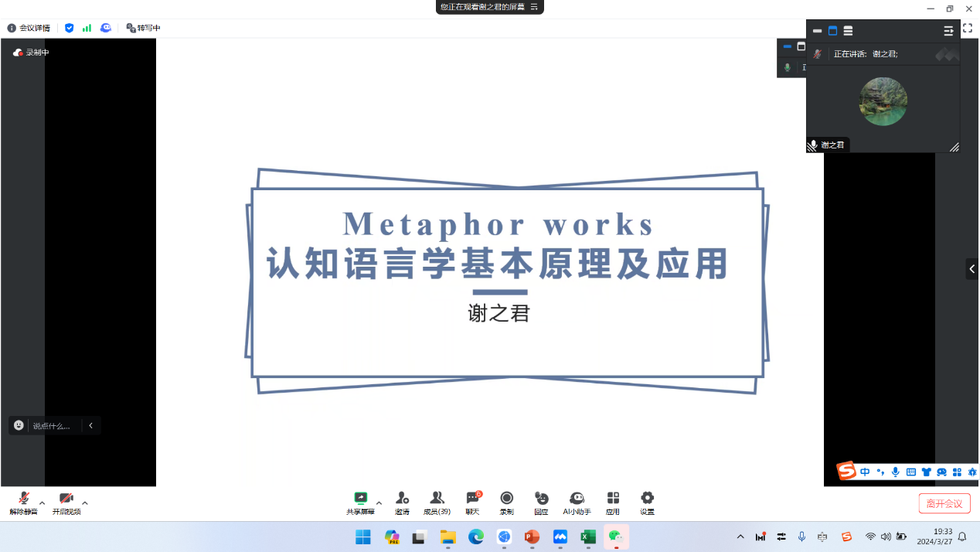Turn on camera with 开启视频
This screenshot has height=552, width=980.
(x=66, y=501)
